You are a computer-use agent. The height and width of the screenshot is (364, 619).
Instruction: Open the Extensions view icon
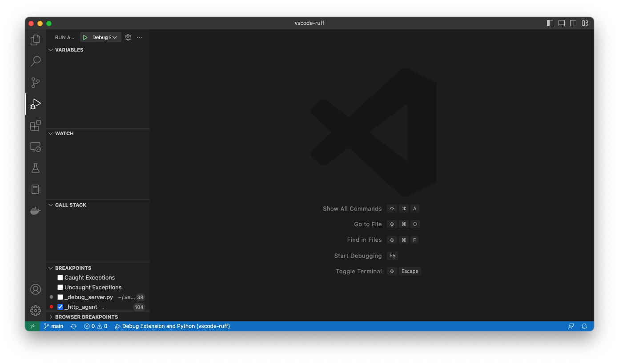coord(35,125)
